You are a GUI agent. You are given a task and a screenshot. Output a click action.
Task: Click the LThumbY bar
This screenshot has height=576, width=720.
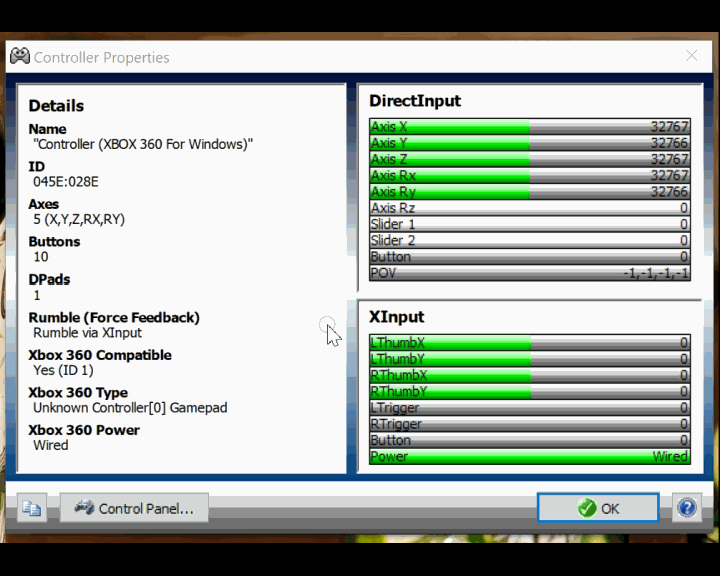tap(530, 359)
